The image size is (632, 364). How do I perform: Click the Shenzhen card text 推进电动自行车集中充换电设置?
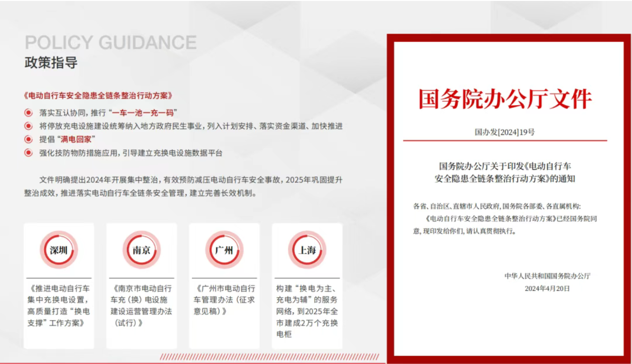[58, 306]
